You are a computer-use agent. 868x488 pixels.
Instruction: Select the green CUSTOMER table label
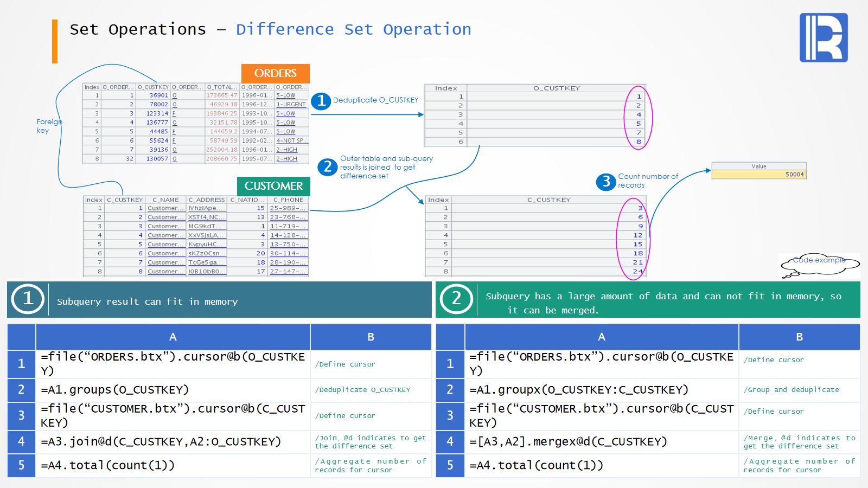coord(273,186)
